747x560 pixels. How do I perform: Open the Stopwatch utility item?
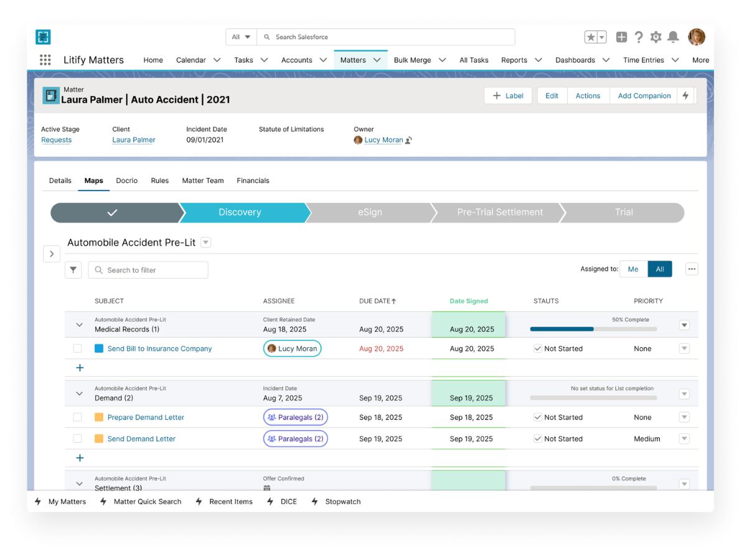click(x=336, y=502)
